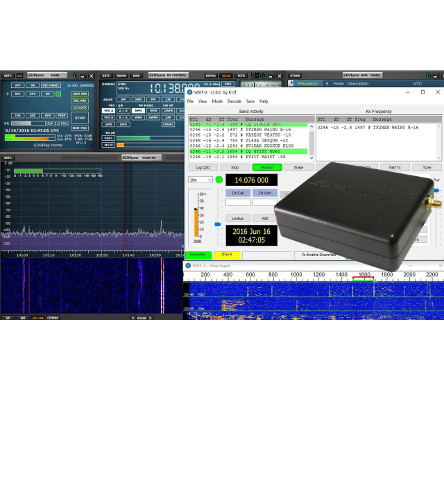Select highlighted CQ row at frequency 1684
The height and width of the screenshot is (486, 444).
(248, 151)
